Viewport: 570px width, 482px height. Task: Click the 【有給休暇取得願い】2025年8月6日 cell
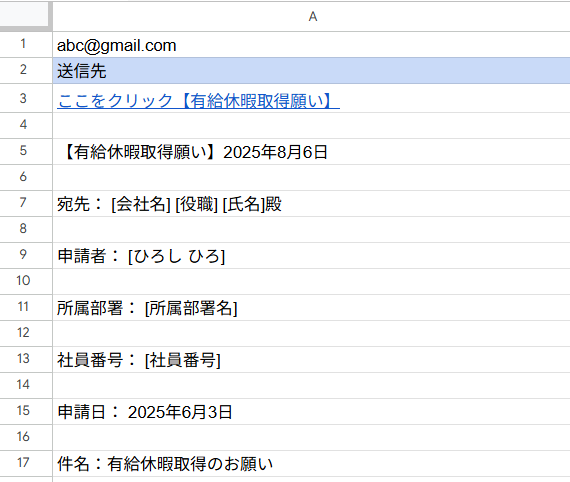pos(312,152)
